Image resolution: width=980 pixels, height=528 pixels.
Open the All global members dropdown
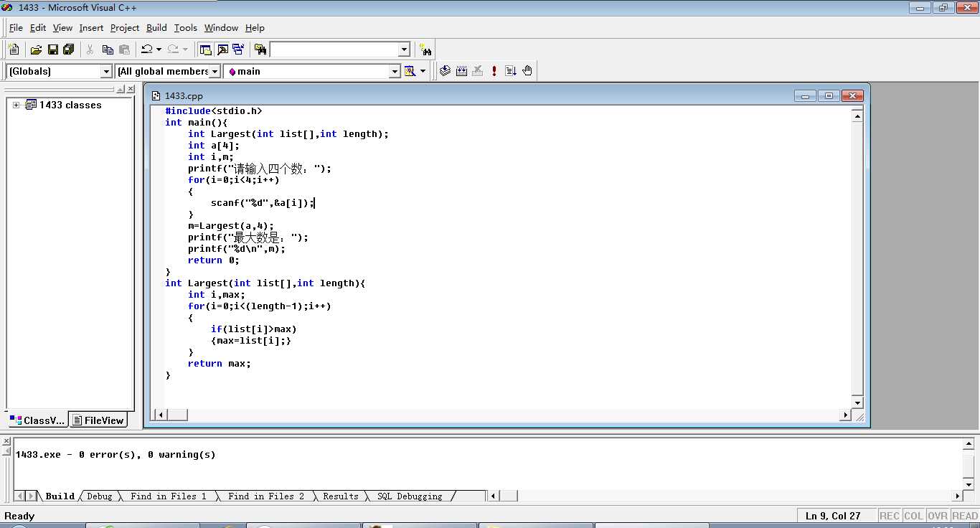(x=215, y=71)
